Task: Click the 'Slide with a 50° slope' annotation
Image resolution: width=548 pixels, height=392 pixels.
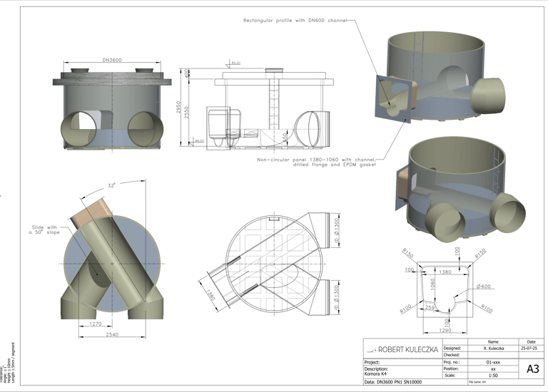Action: (44, 229)
